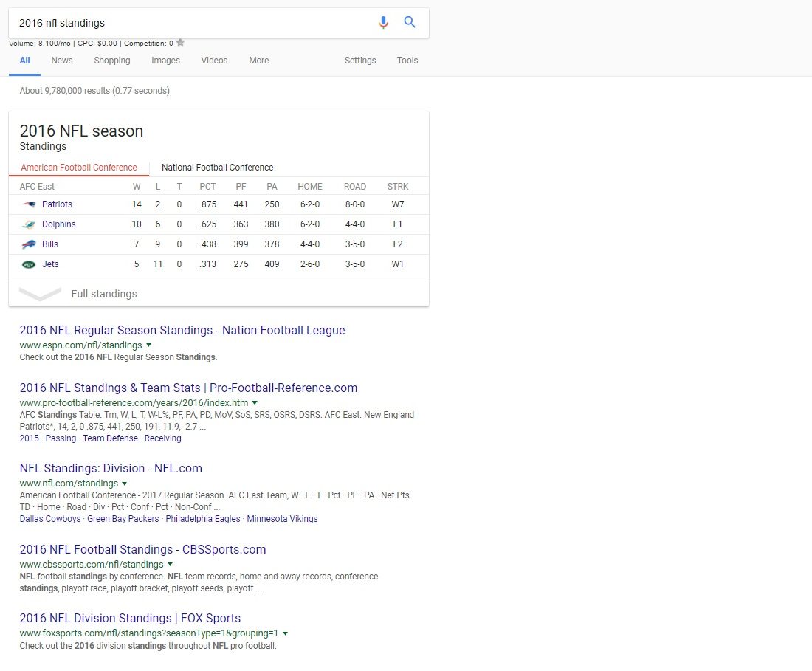This screenshot has width=812, height=671.
Task: Select the All results tab
Action: click(x=24, y=60)
